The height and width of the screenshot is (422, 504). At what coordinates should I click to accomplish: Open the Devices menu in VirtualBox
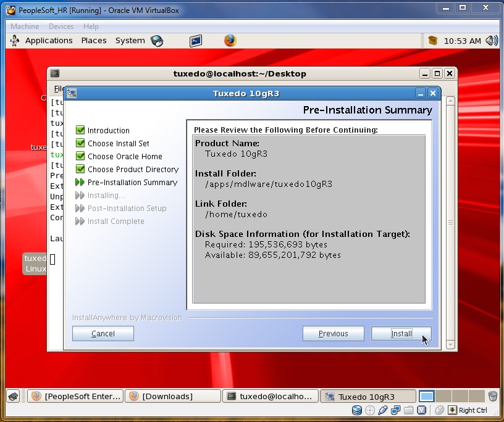[x=61, y=27]
